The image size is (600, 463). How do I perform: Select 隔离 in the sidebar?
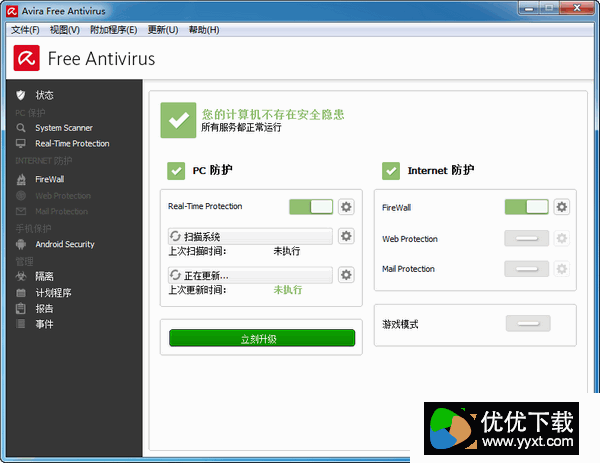click(x=44, y=276)
